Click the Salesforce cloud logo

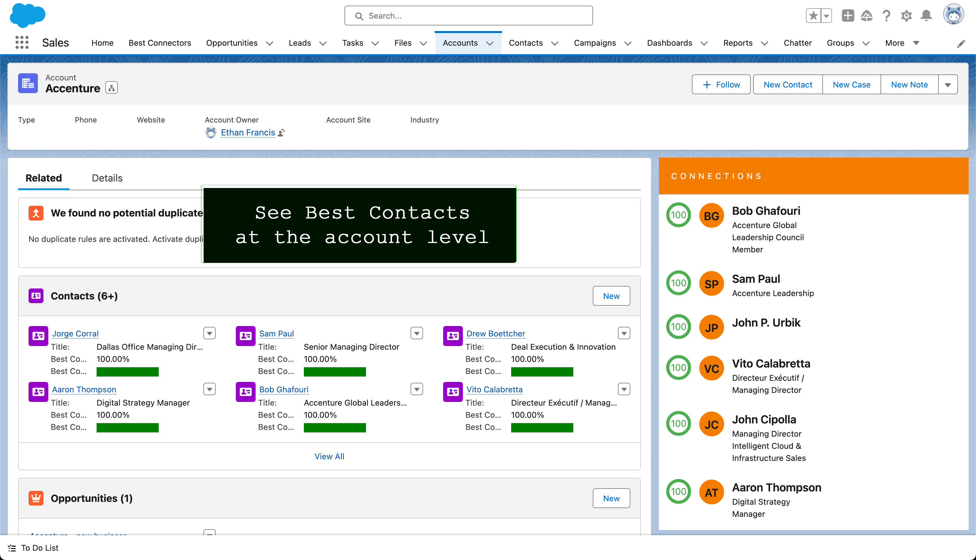[x=27, y=16]
